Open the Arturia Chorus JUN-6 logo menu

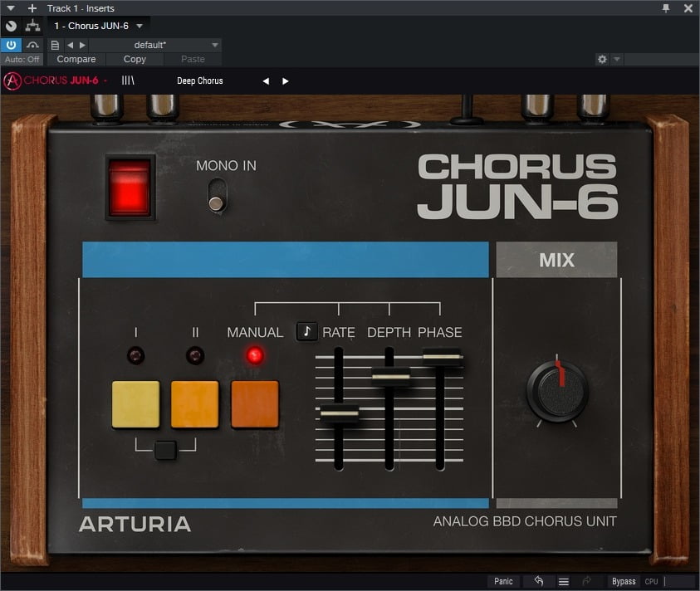point(55,81)
